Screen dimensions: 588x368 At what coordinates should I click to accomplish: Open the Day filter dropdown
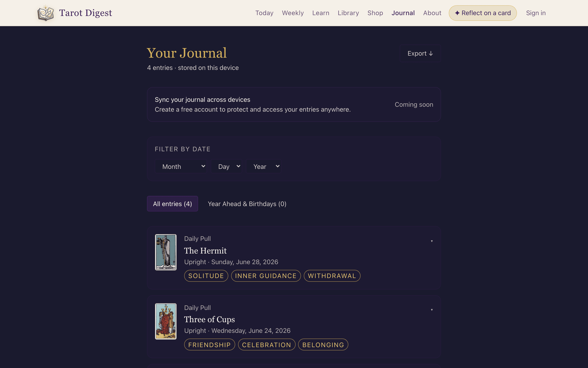226,166
